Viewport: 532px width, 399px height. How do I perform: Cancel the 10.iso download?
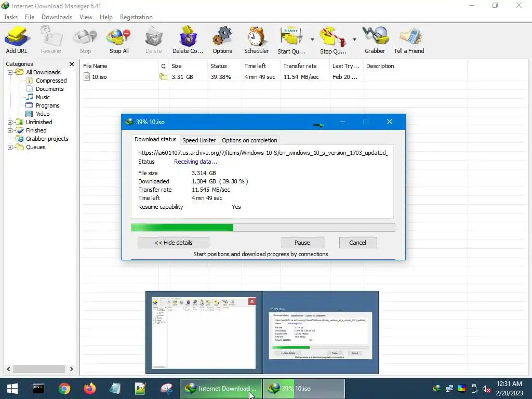pyautogui.click(x=357, y=243)
